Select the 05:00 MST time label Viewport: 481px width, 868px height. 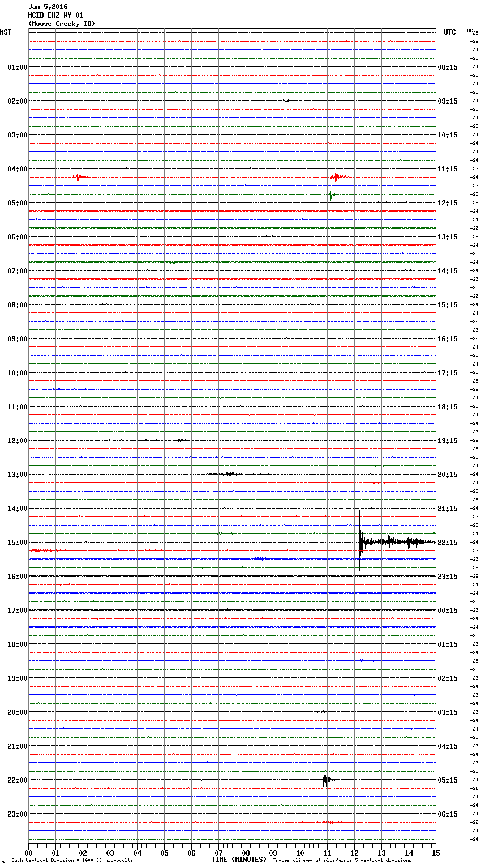click(x=18, y=203)
